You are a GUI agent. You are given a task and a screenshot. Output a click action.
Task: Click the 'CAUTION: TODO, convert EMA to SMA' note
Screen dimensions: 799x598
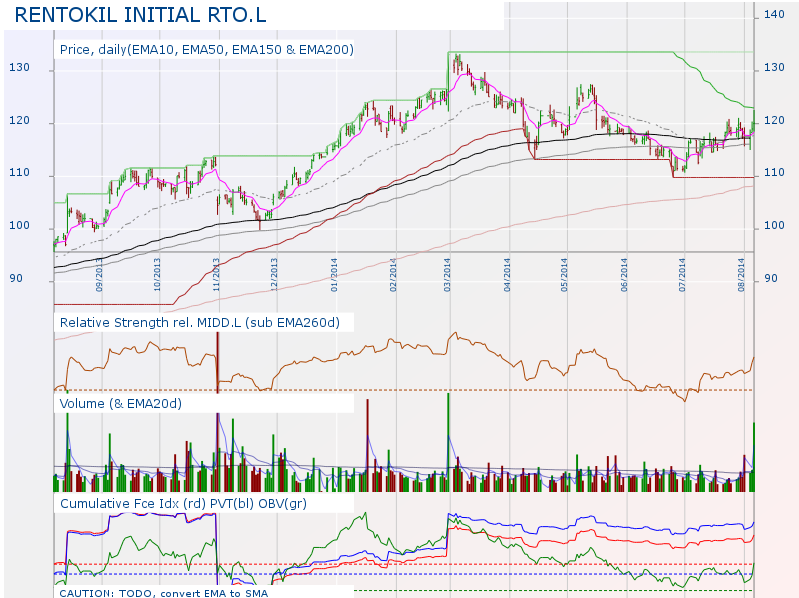pyautogui.click(x=164, y=593)
